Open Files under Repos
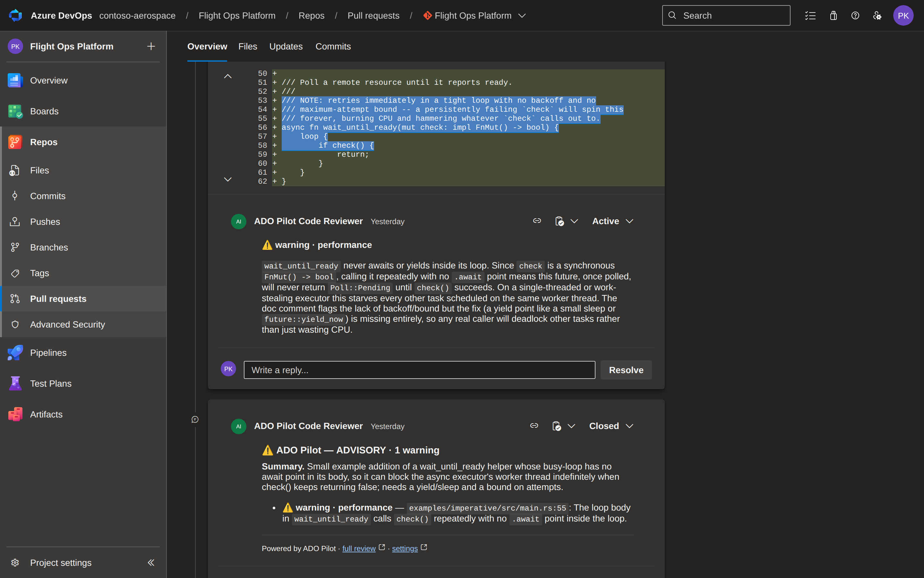 coord(83,171)
